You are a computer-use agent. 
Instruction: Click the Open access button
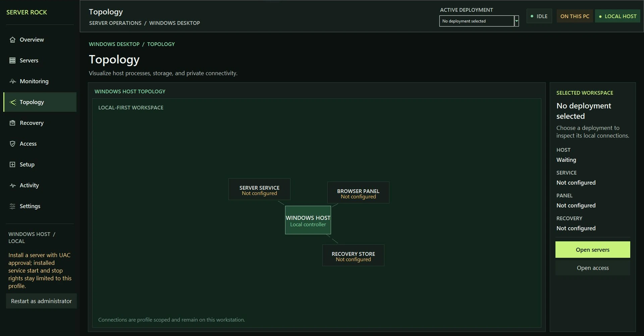pyautogui.click(x=593, y=268)
